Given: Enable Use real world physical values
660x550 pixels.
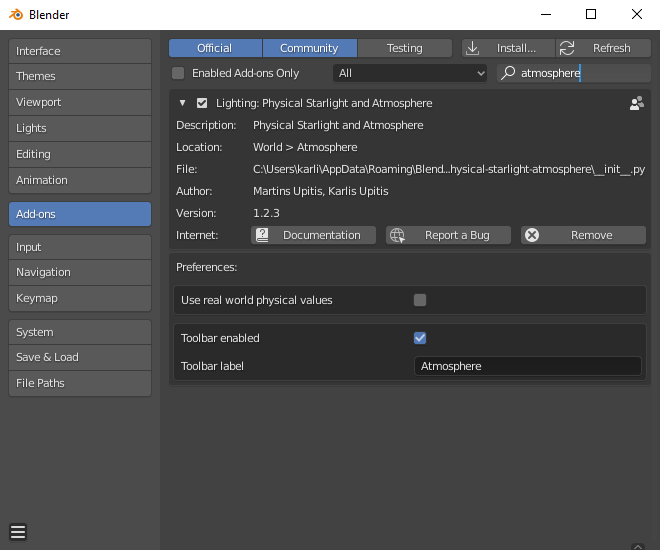Looking at the screenshot, I should [x=420, y=300].
